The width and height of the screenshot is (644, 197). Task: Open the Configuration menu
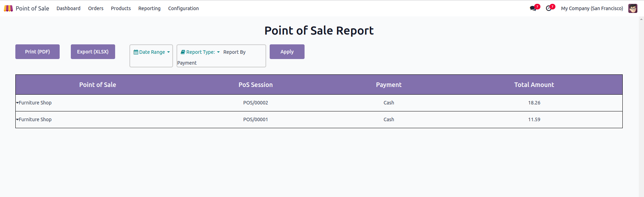(x=183, y=8)
